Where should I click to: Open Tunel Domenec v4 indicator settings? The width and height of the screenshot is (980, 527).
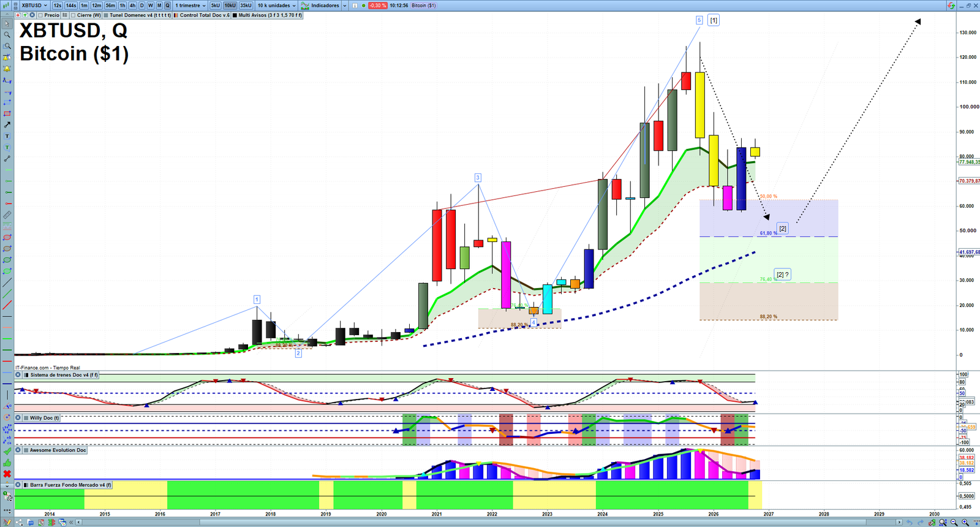137,15
